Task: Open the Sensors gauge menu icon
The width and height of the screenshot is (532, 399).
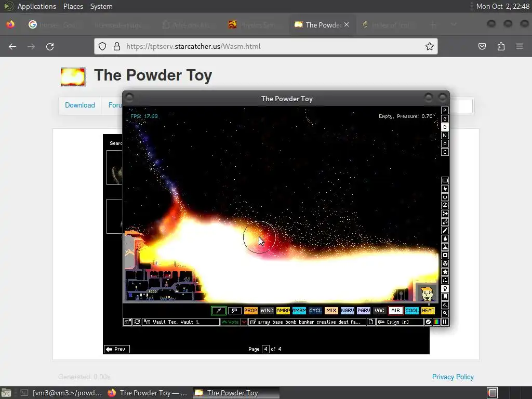Action: click(x=445, y=205)
